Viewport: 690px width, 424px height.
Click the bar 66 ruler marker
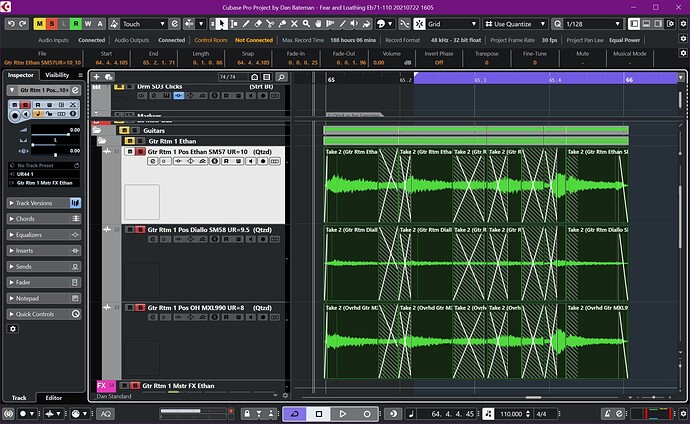(x=629, y=80)
